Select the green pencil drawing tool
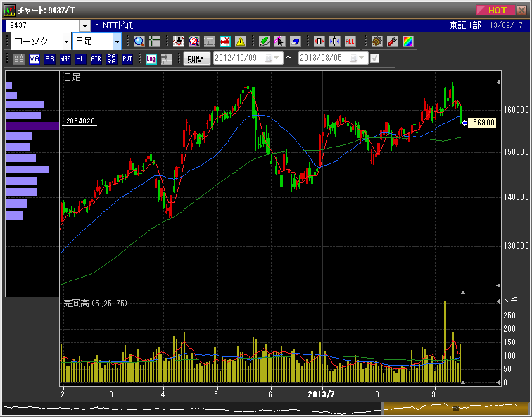The width and height of the screenshot is (532, 417). pos(265,42)
